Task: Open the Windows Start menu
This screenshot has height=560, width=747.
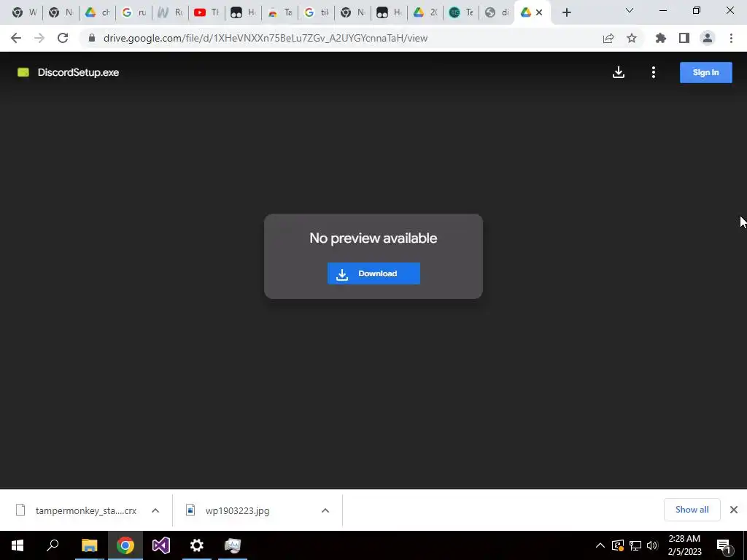Action: click(x=18, y=545)
